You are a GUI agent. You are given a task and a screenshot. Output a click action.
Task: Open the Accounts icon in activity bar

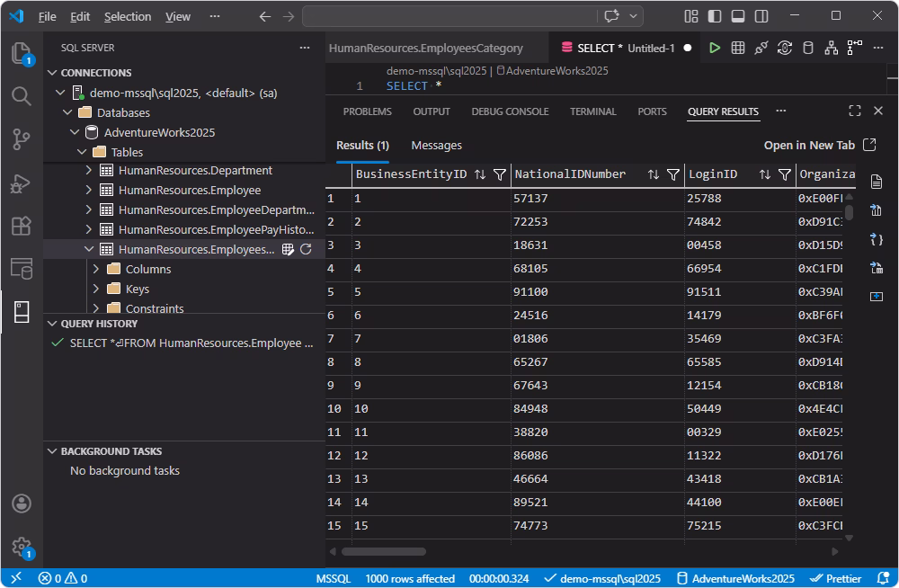click(22, 503)
